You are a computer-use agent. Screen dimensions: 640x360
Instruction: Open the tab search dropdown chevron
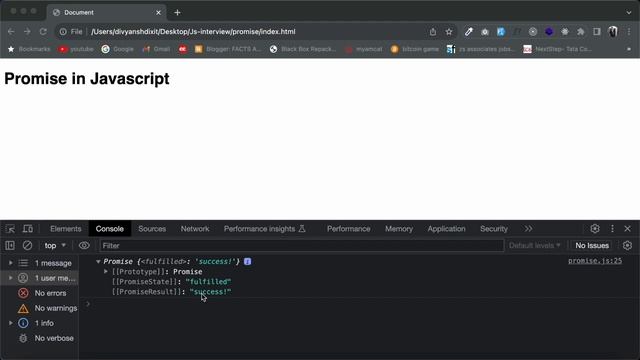click(629, 13)
